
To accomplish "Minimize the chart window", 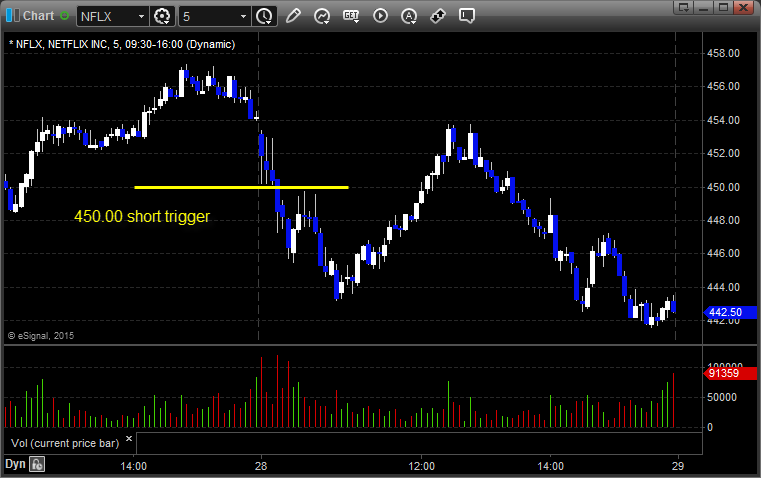I will click(704, 7).
